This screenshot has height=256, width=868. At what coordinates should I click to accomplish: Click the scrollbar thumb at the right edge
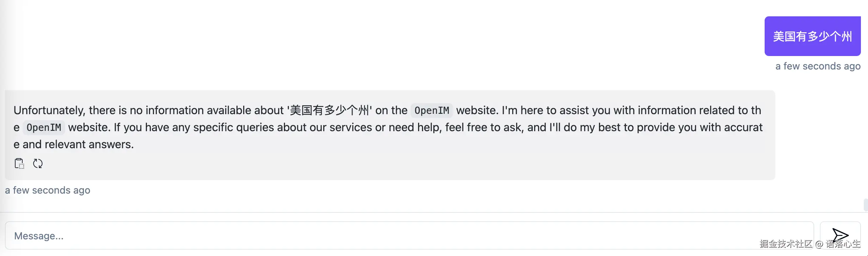point(866,205)
